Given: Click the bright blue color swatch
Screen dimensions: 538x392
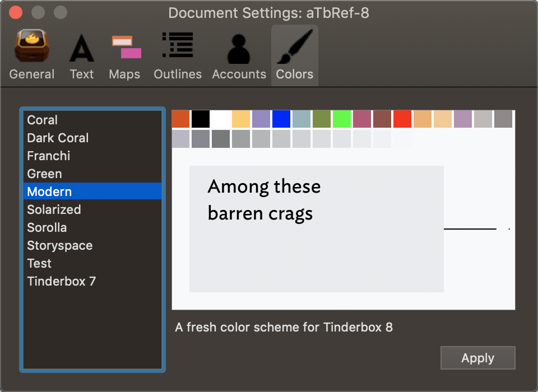Looking at the screenshot, I should 281,119.
